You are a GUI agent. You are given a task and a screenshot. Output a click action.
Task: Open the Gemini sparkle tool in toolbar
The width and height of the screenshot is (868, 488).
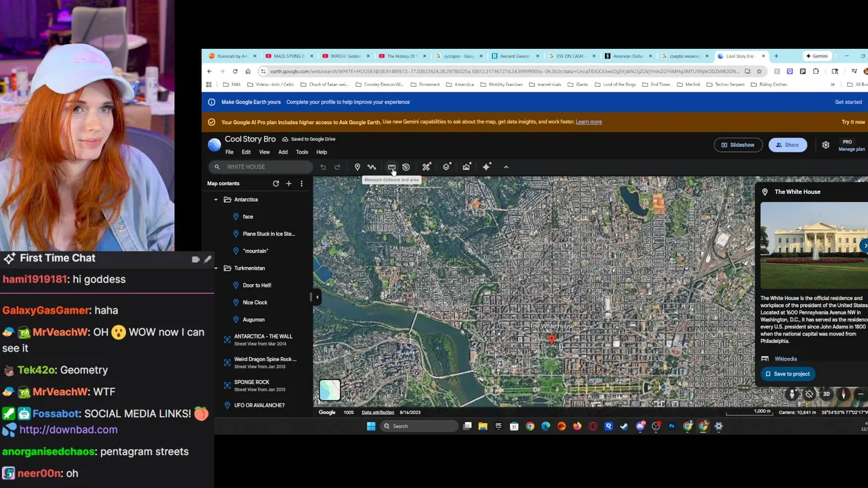tap(486, 167)
